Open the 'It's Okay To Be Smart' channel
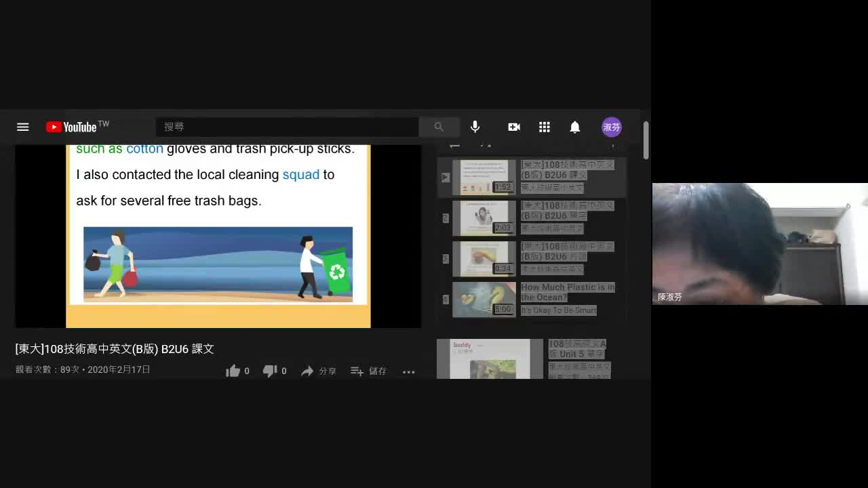 559,310
